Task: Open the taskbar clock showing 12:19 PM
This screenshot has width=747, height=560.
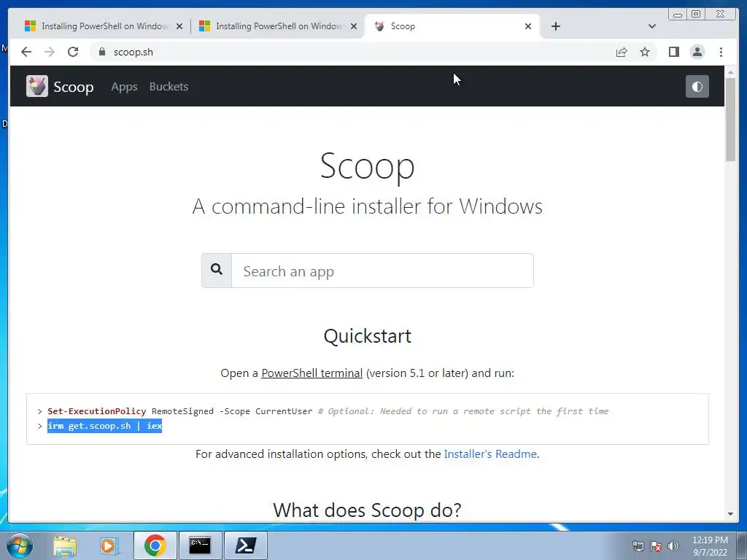Action: [x=710, y=546]
